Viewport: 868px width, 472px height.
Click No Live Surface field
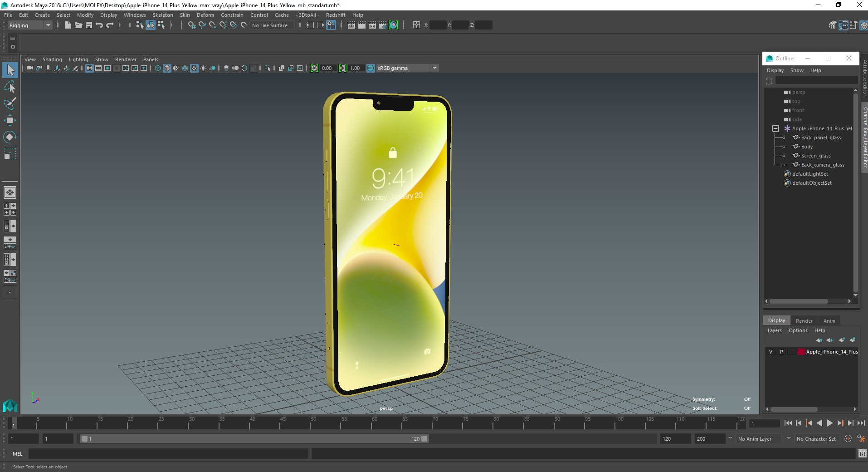point(272,25)
